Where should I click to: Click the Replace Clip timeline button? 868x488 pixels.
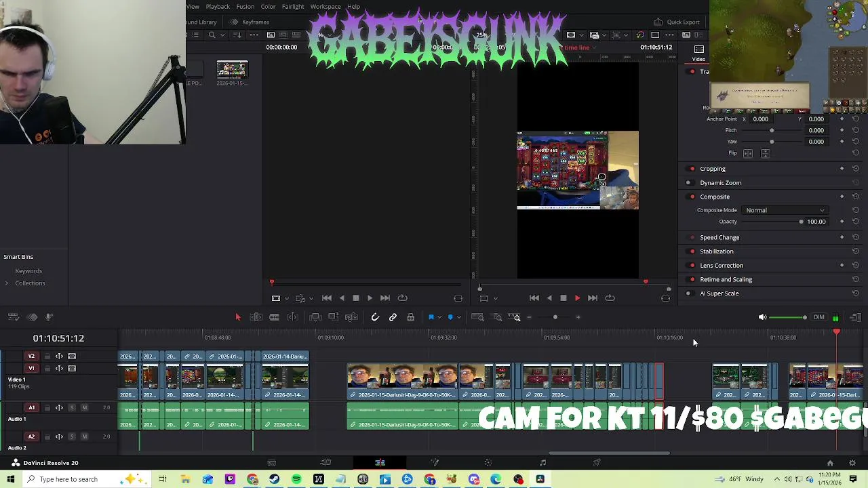[x=351, y=317]
